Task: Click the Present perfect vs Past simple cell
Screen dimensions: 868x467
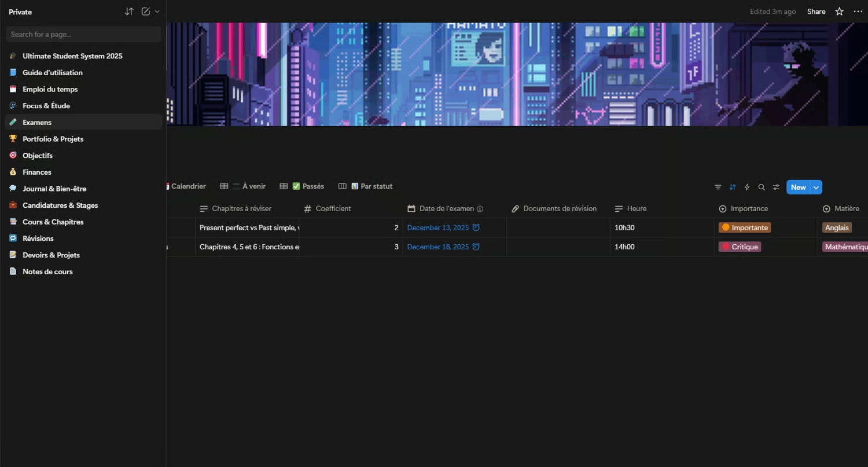Action: point(247,227)
